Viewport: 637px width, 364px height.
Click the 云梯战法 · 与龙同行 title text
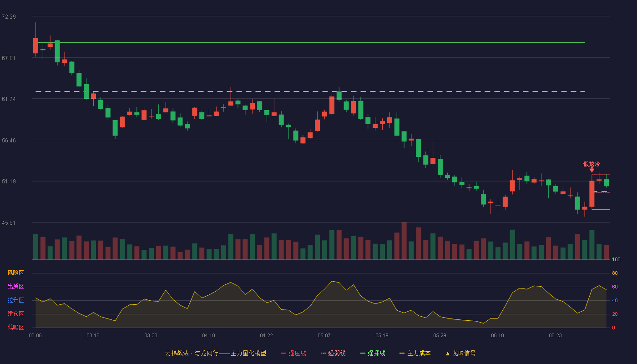191,353
